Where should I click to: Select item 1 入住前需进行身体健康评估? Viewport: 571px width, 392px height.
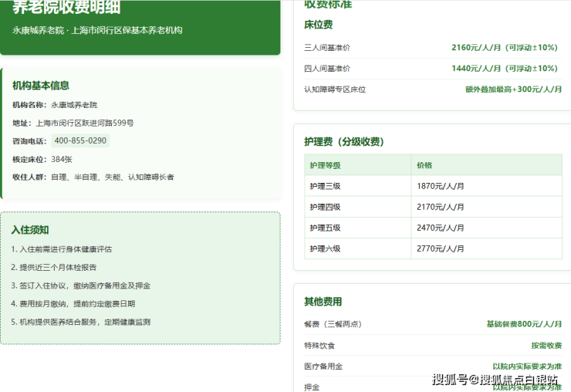coord(61,249)
